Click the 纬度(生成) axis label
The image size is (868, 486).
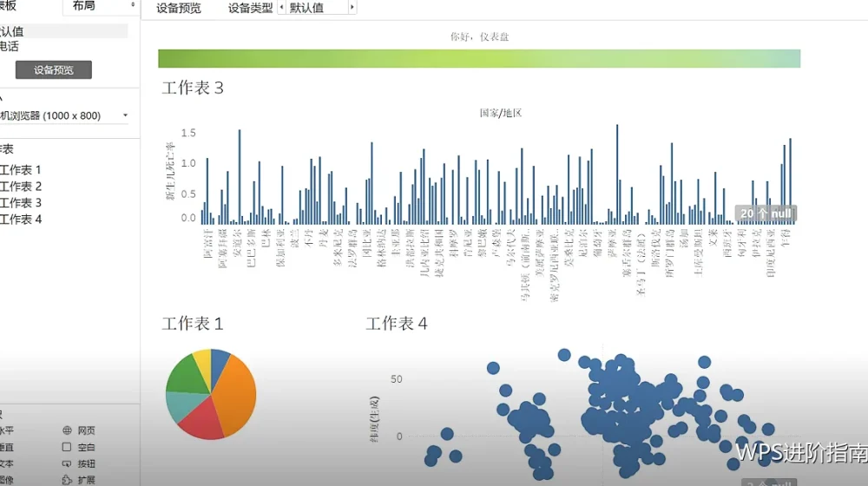click(374, 419)
